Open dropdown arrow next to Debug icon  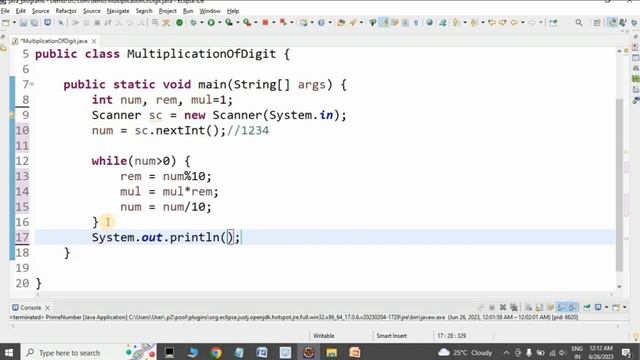(202, 23)
